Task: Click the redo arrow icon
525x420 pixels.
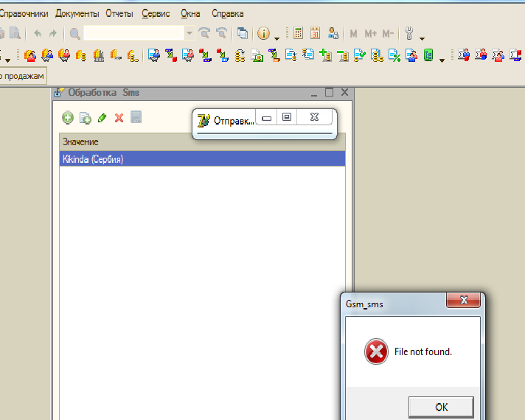Action: pos(53,33)
